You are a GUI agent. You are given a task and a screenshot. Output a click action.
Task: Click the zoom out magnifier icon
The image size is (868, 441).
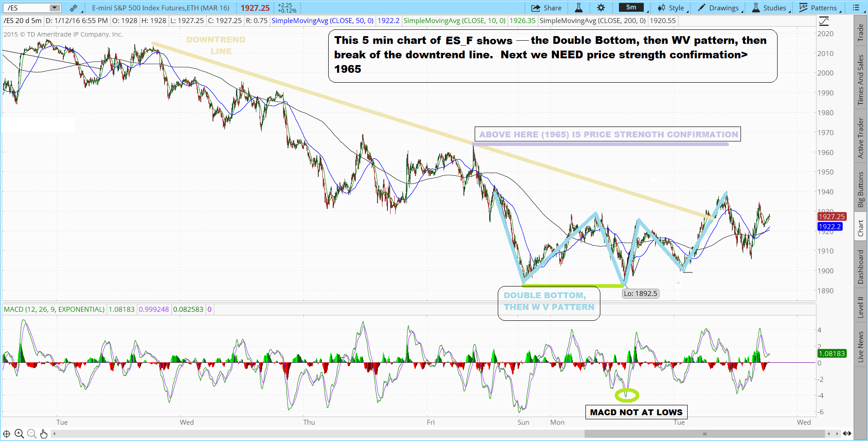pos(31,434)
